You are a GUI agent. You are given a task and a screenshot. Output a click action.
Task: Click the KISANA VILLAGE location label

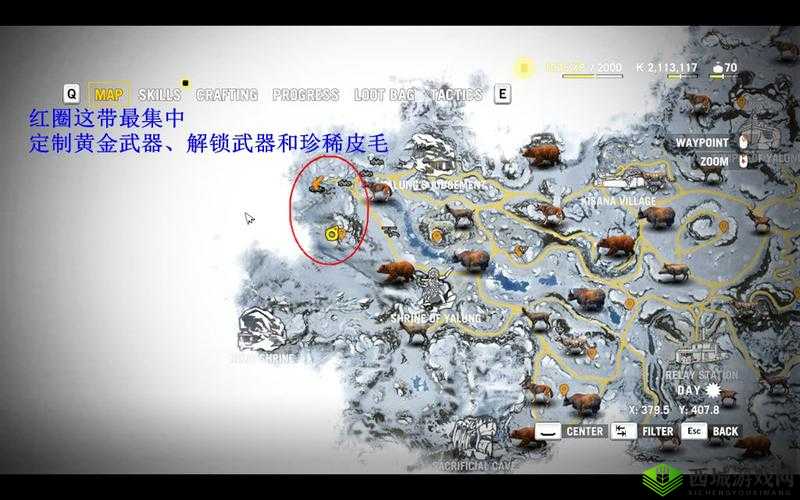point(619,201)
